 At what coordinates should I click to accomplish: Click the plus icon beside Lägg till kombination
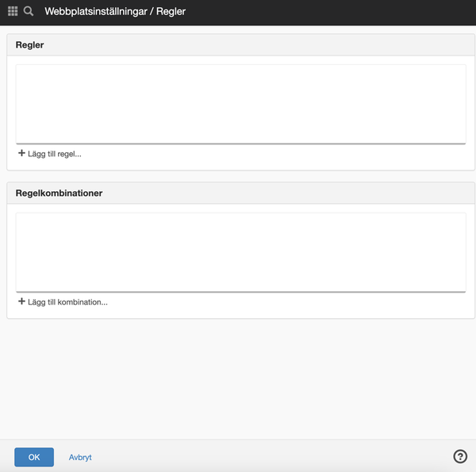[x=21, y=301]
